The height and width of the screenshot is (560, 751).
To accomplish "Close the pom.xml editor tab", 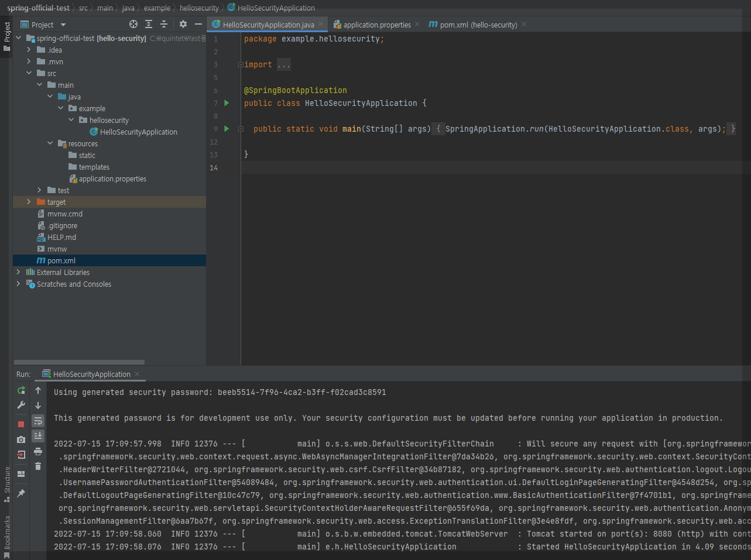I will pos(524,24).
